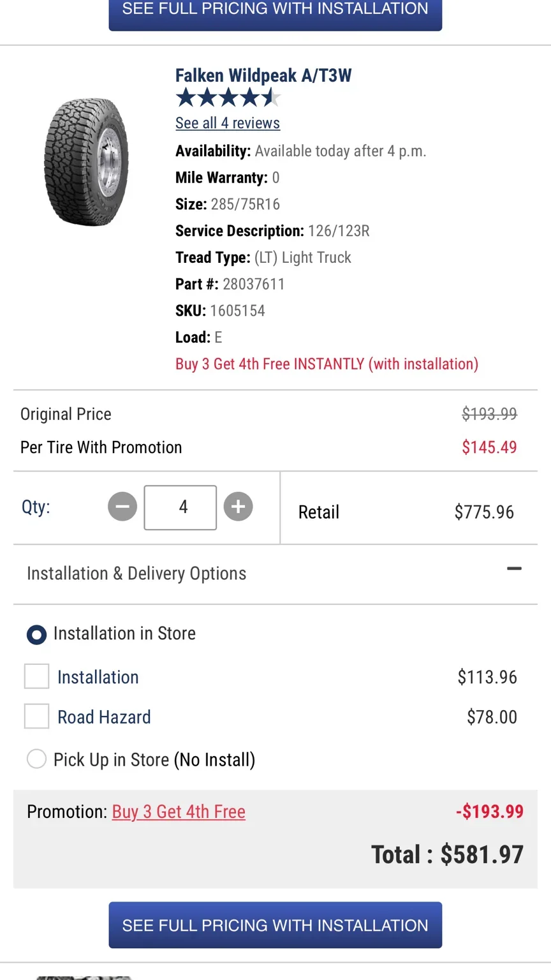The image size is (551, 980).
Task: Check the Road Hazard checkbox
Action: click(36, 716)
